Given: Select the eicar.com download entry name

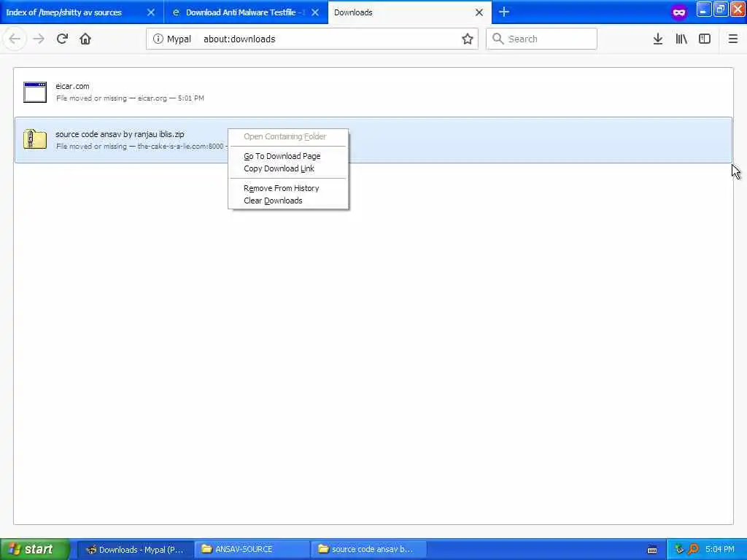Looking at the screenshot, I should (x=72, y=86).
